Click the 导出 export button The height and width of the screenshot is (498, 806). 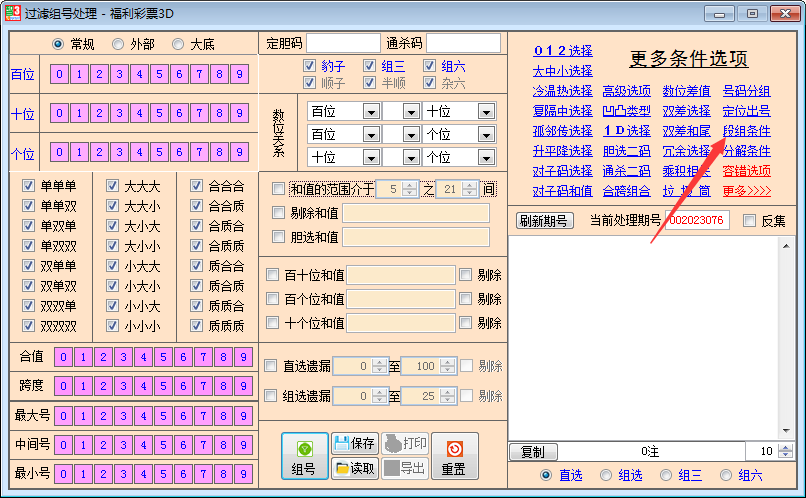[x=405, y=468]
